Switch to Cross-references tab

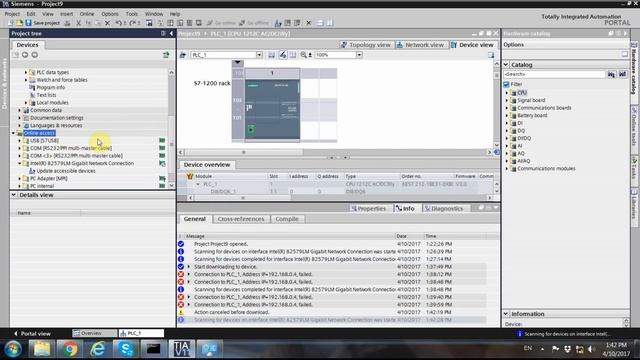click(x=241, y=219)
